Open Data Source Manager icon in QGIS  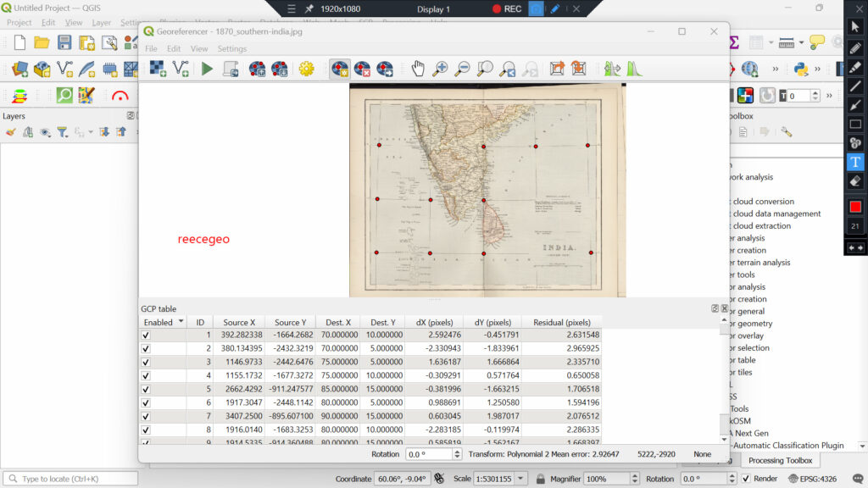(20, 69)
